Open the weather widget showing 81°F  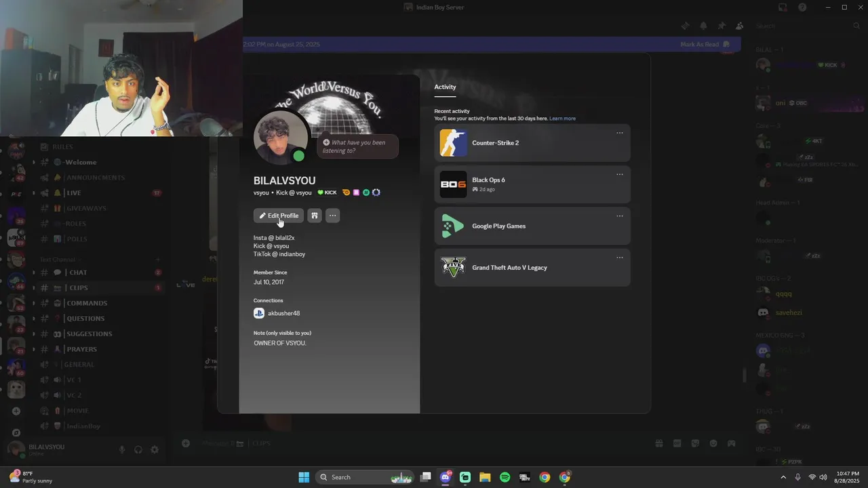31,477
